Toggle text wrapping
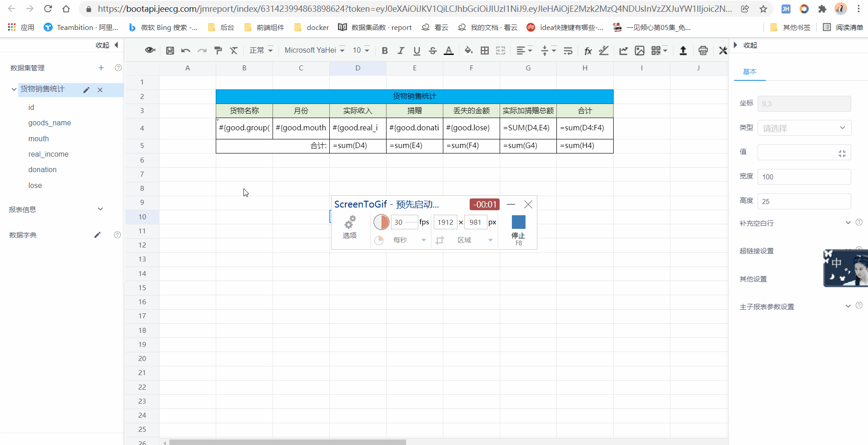Screen dimensions: 868x445 pyautogui.click(x=568, y=50)
